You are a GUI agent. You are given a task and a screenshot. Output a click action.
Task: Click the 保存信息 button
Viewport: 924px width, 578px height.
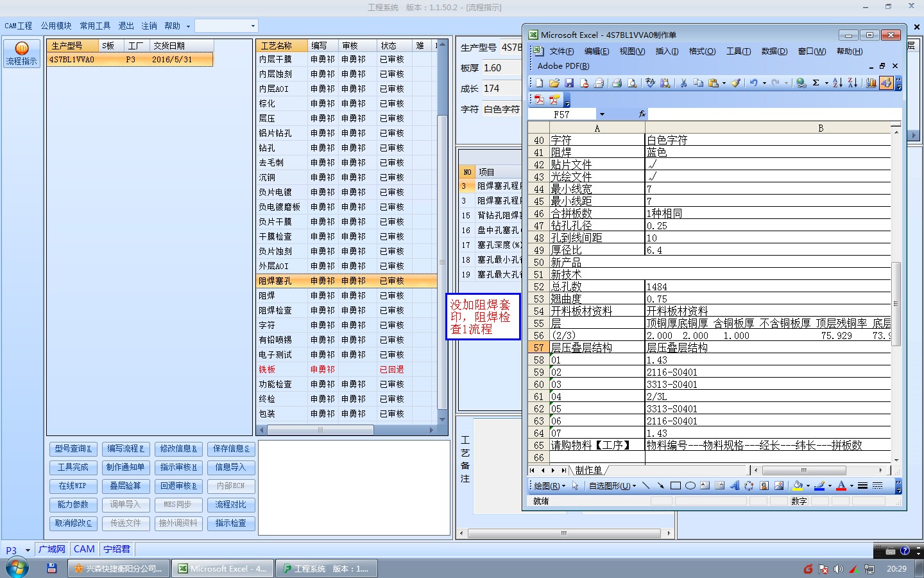(231, 449)
